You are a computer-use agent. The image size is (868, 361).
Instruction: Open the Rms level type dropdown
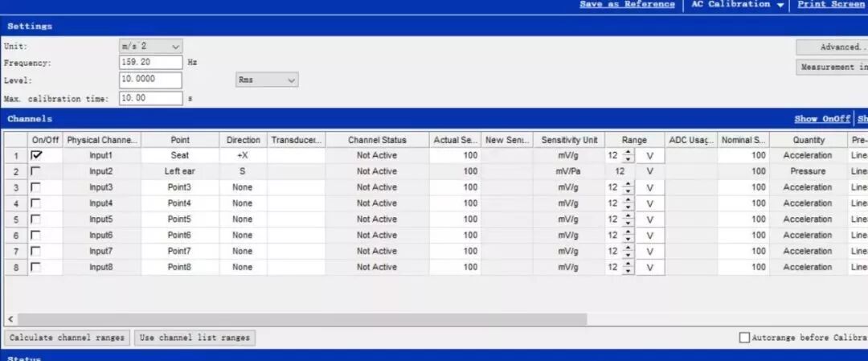(267, 80)
